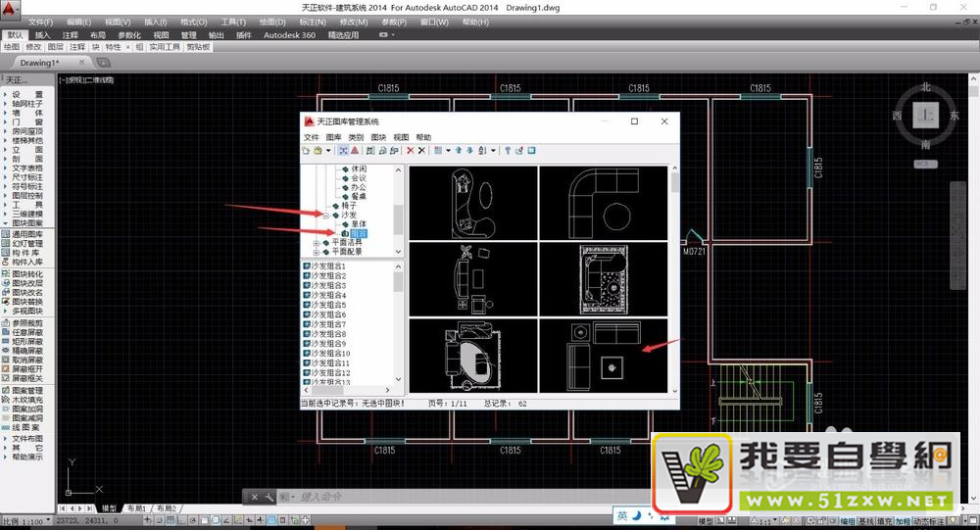Switch to 布局1 layout tab

(x=136, y=508)
